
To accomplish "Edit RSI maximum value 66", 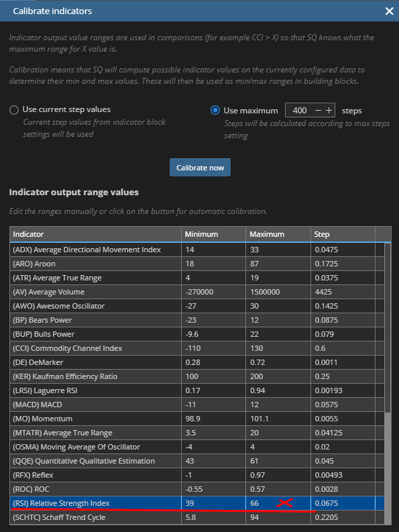I will coord(278,503).
